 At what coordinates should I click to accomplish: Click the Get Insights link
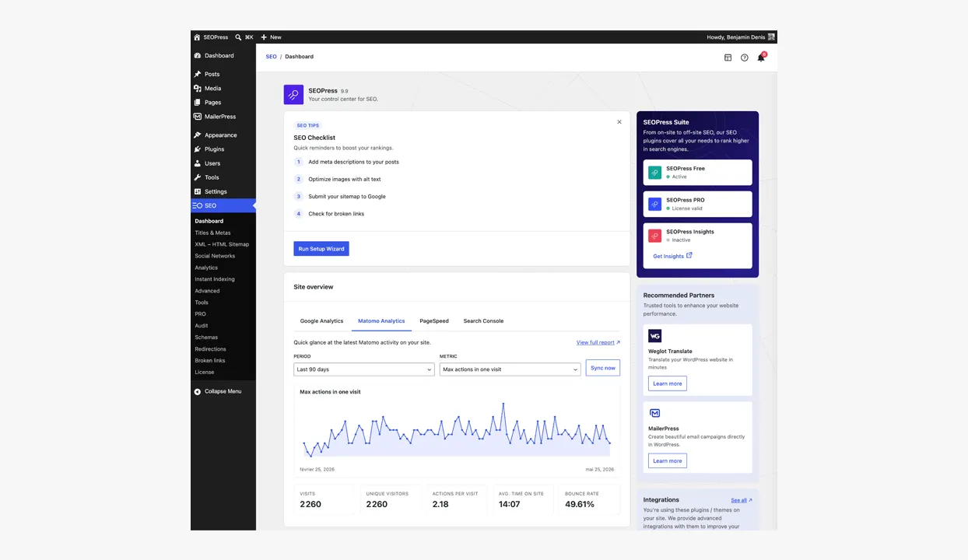pos(672,256)
